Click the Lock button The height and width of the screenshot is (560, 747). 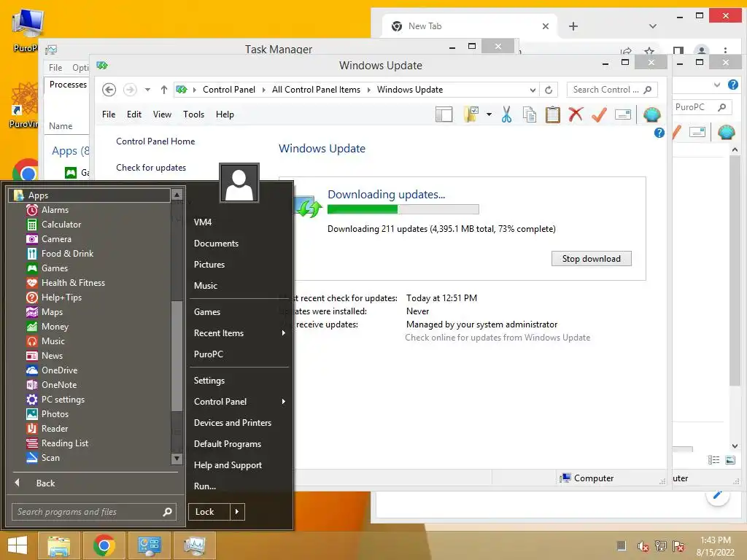(209, 512)
